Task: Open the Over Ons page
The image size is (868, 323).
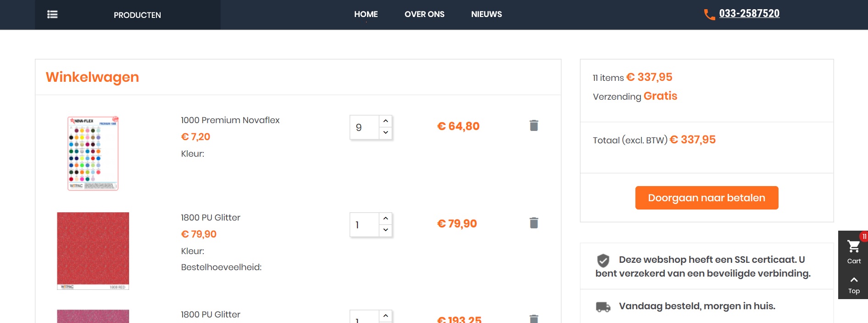Action: point(424,14)
